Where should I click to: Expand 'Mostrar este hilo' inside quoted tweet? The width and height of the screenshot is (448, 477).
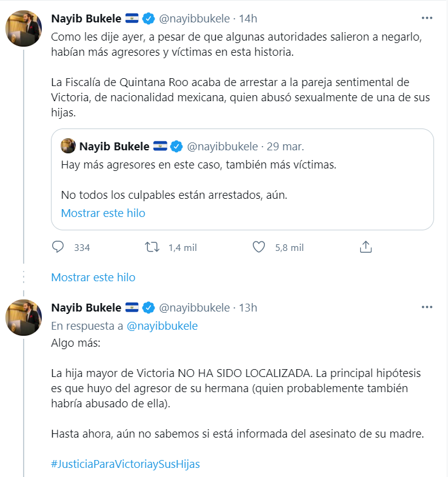[x=103, y=213]
